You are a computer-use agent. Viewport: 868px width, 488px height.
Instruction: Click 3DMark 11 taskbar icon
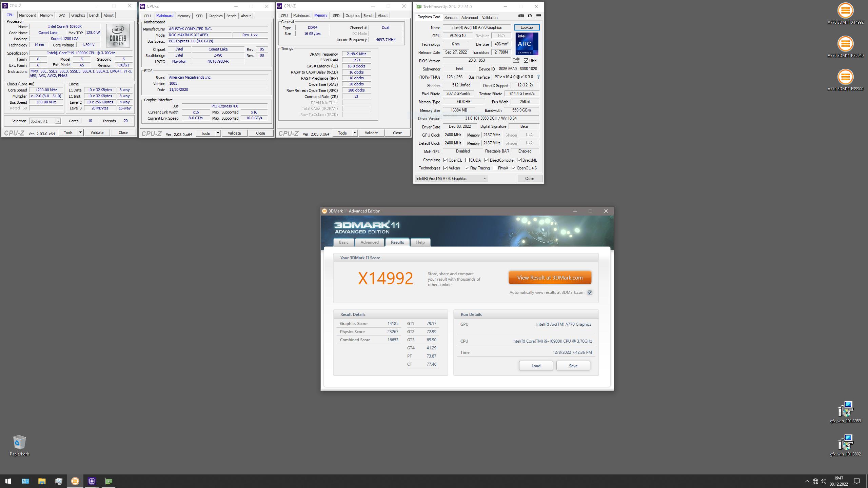tap(75, 481)
